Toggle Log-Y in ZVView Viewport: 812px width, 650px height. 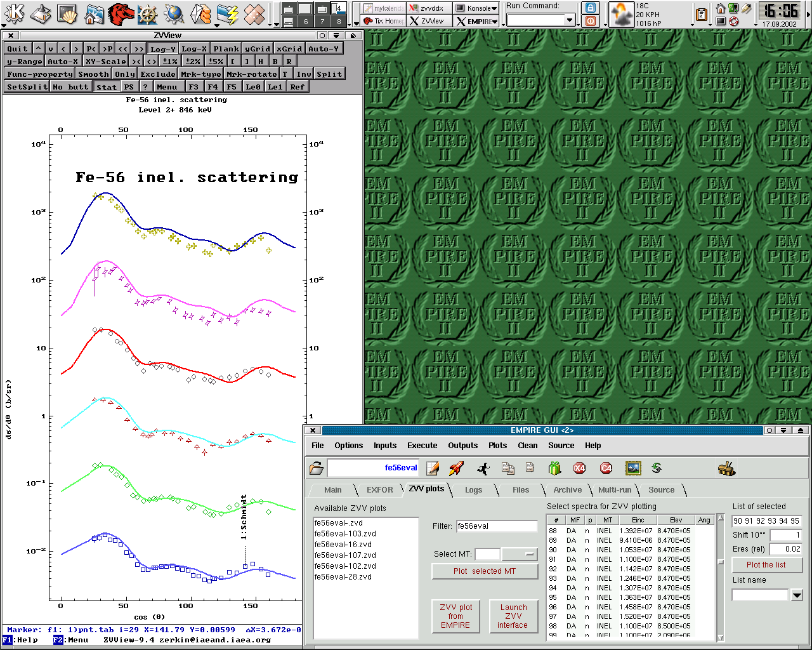[x=163, y=49]
